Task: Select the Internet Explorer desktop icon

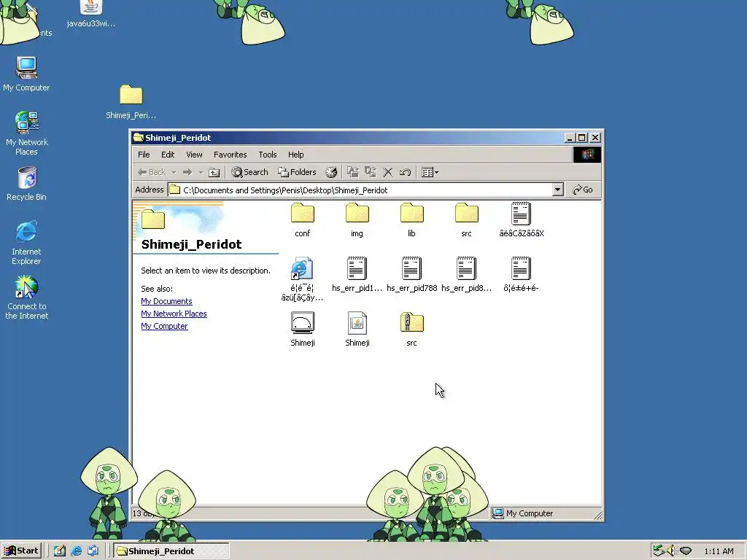Action: pos(26,242)
